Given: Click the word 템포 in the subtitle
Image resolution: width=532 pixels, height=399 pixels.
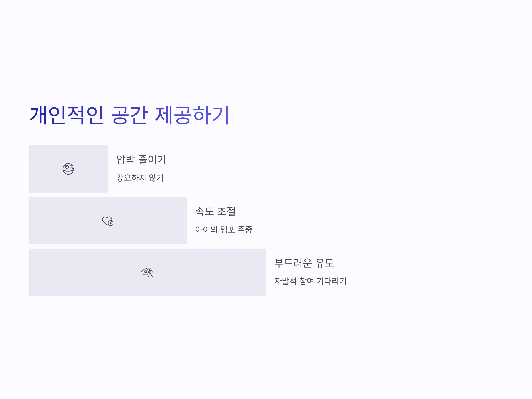Looking at the screenshot, I should 227,229.
